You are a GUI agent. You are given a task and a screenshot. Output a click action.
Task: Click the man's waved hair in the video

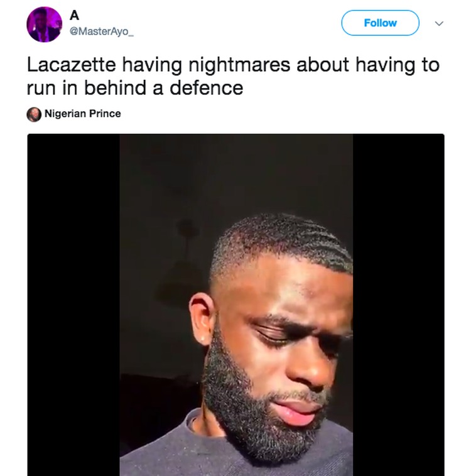click(283, 240)
